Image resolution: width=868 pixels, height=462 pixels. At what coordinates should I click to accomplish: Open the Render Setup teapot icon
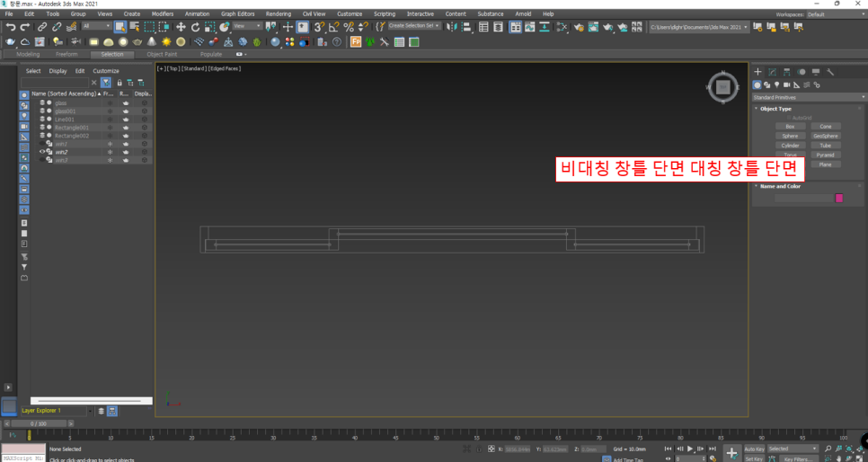(579, 27)
